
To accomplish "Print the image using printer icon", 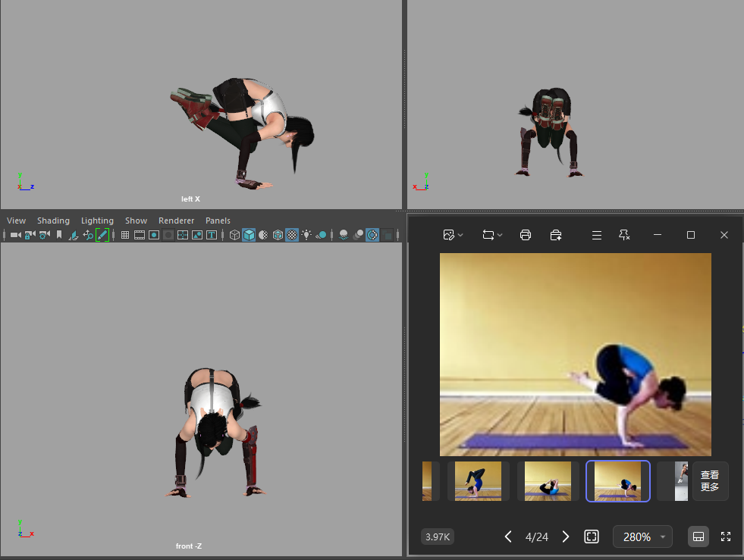I will click(x=526, y=235).
